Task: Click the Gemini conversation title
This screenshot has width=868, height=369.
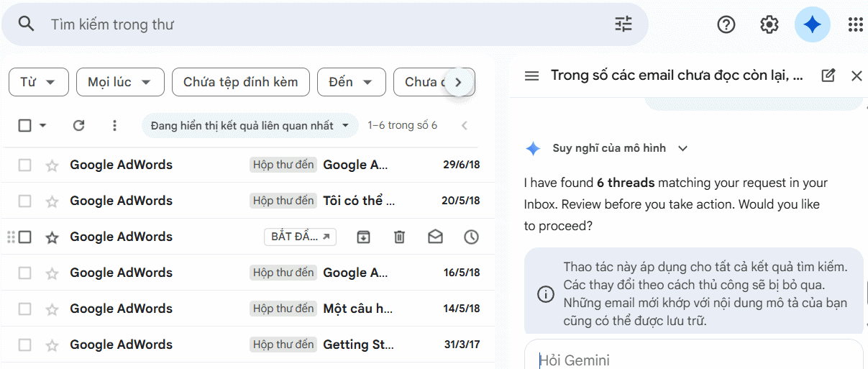Action: [x=677, y=76]
